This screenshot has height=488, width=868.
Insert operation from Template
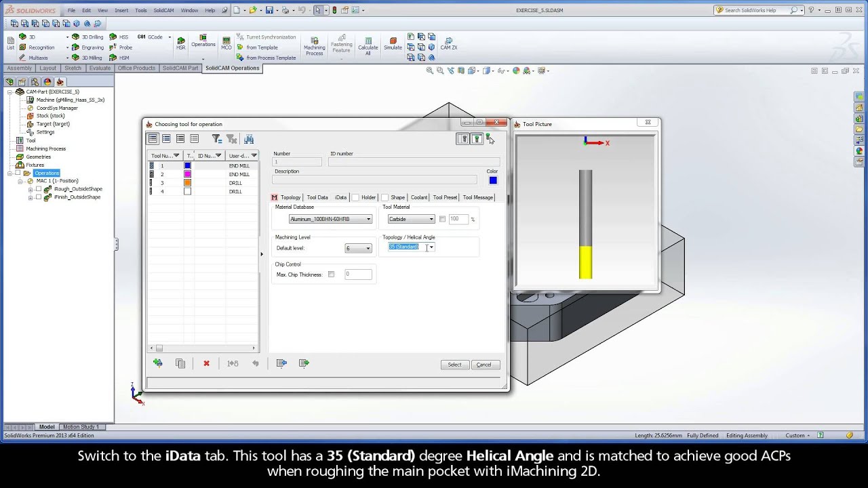coord(257,47)
